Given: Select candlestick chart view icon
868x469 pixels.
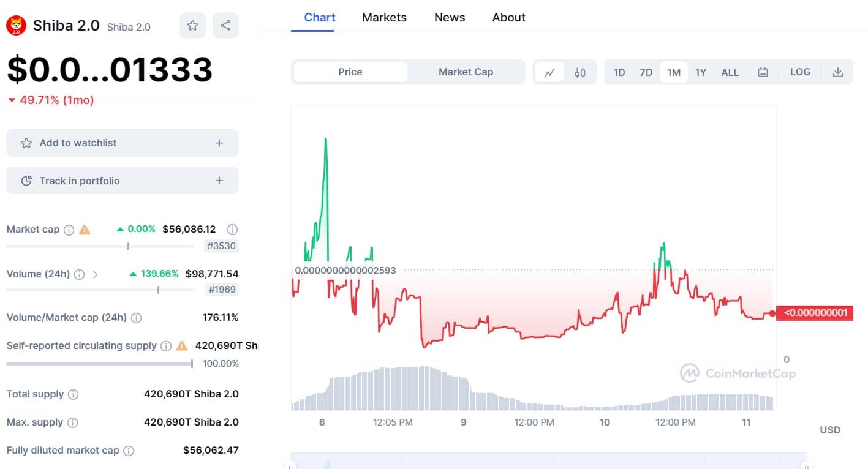Looking at the screenshot, I should click(580, 72).
